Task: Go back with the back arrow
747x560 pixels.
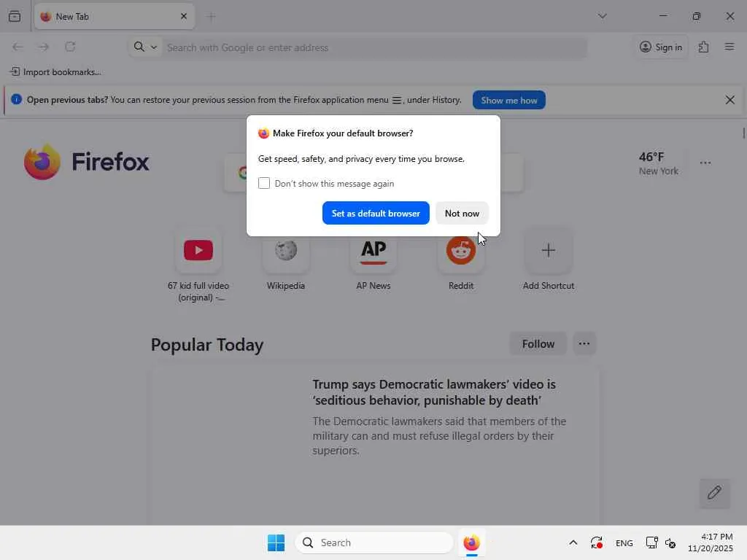Action: click(18, 47)
